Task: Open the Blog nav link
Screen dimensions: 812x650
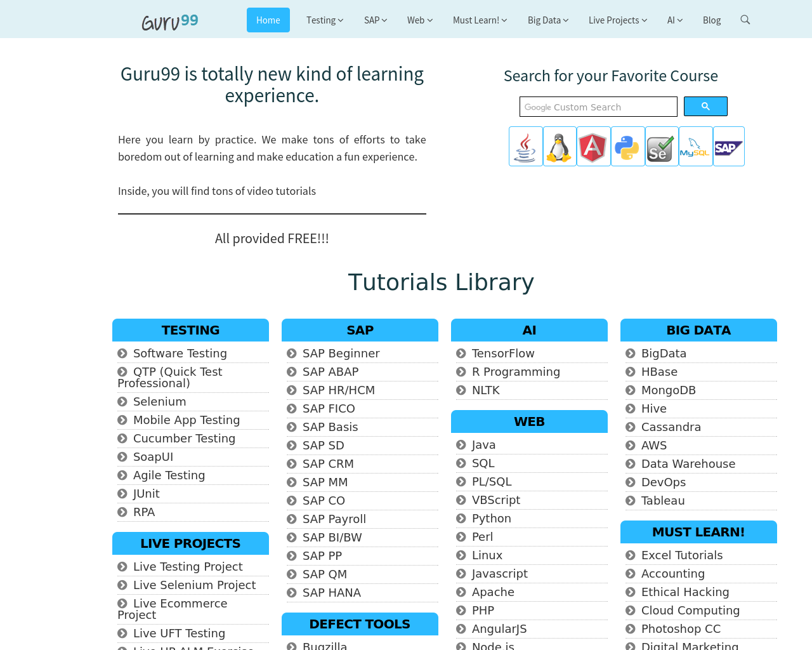Action: pyautogui.click(x=712, y=20)
